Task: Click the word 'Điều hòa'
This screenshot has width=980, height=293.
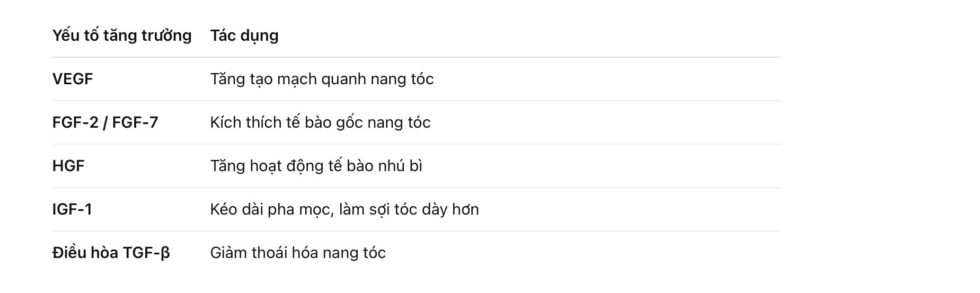Action: pyautogui.click(x=85, y=253)
